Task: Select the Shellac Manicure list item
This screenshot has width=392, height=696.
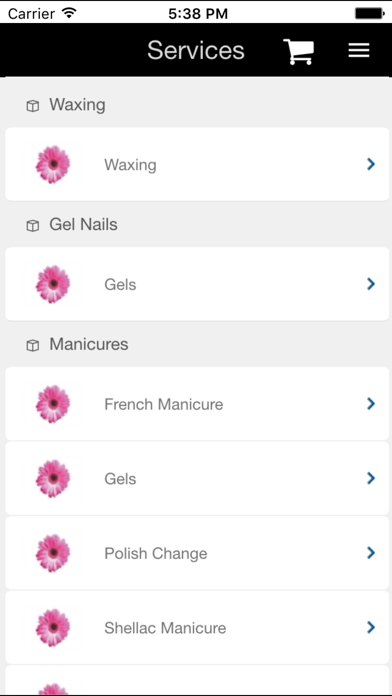Action: [197, 628]
